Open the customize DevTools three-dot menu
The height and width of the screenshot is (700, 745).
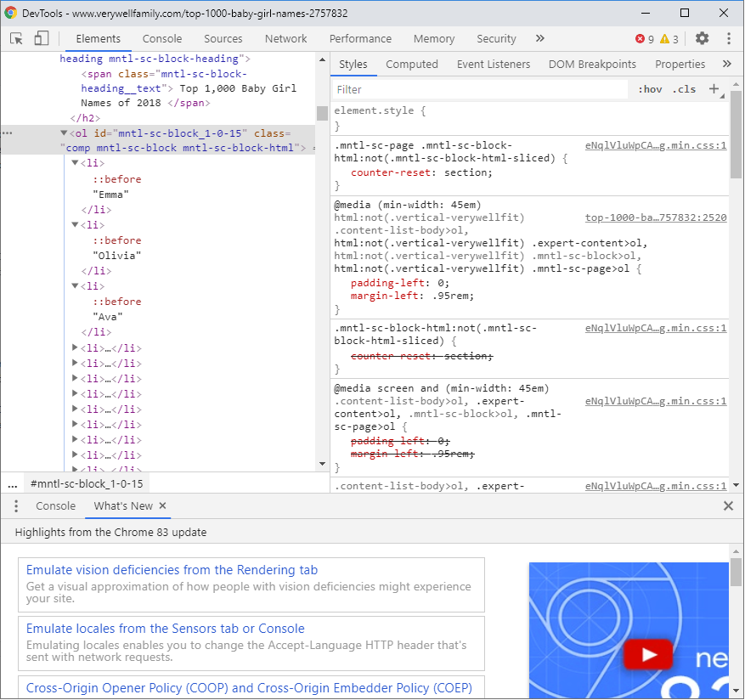click(728, 38)
